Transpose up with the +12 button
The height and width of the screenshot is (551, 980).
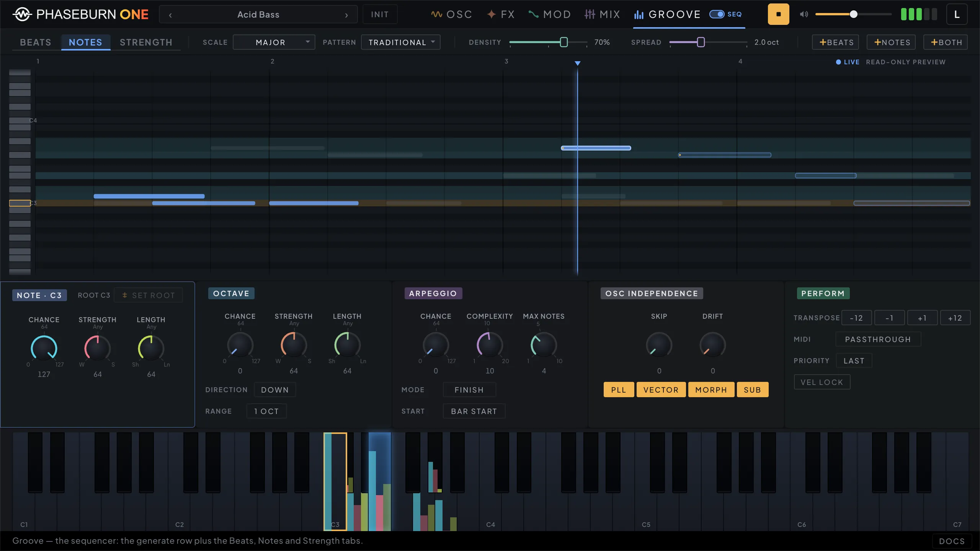click(955, 318)
